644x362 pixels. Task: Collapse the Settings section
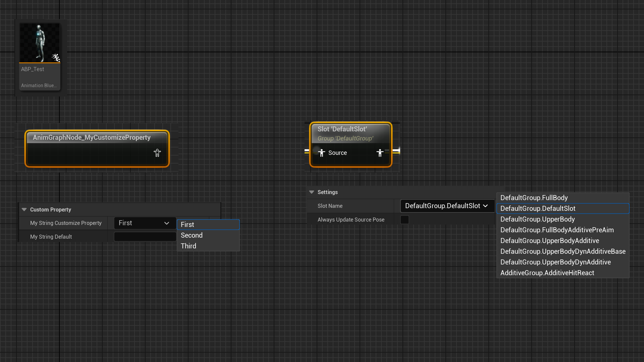pyautogui.click(x=312, y=192)
